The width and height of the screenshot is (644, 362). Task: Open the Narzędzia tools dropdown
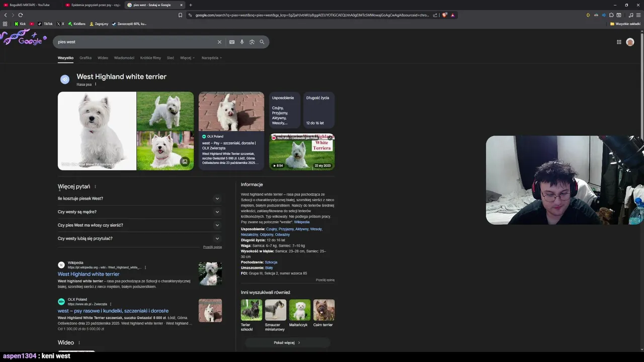[212, 58]
